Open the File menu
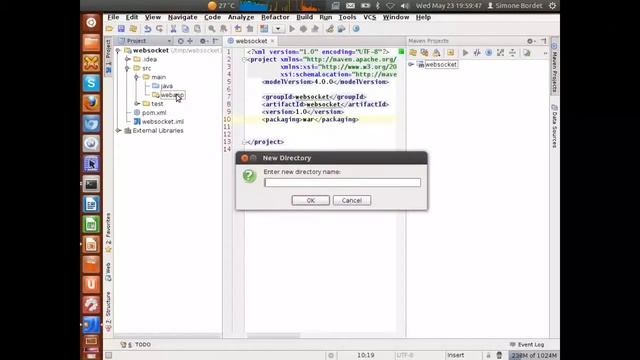The image size is (640, 360). tap(113, 17)
